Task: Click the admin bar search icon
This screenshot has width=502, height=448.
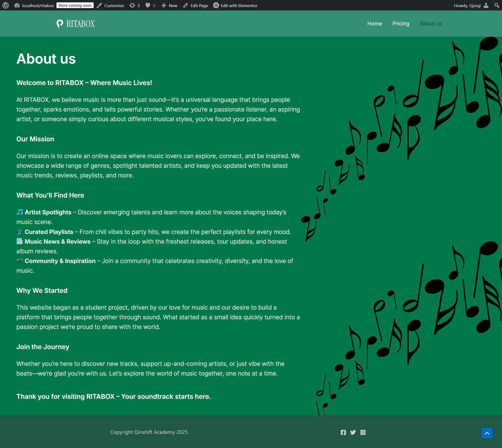Action: pos(497,5)
